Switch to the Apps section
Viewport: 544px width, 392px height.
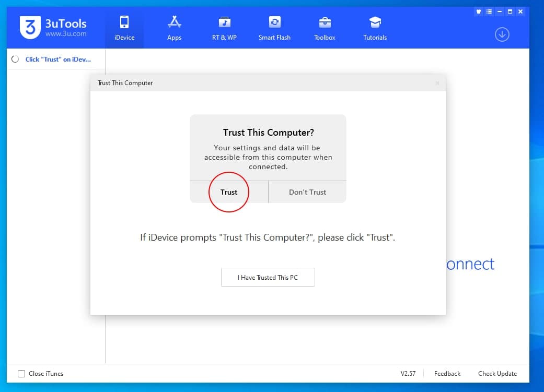pyautogui.click(x=174, y=28)
